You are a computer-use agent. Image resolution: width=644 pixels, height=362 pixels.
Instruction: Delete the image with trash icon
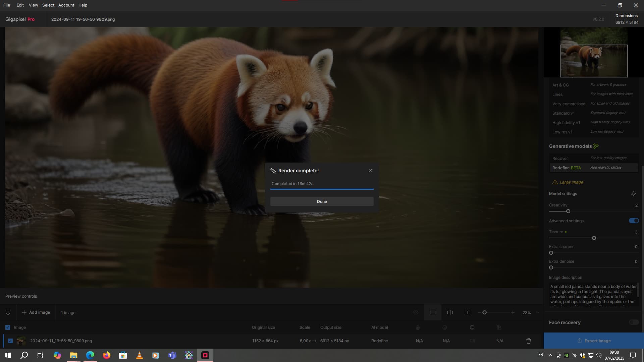[x=528, y=341]
